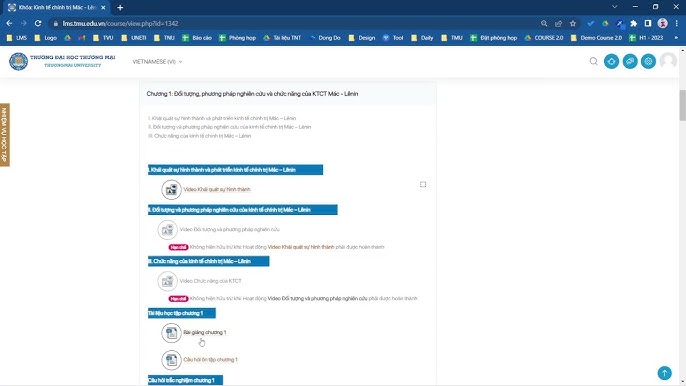Bookmark this page with star icon

[573, 24]
